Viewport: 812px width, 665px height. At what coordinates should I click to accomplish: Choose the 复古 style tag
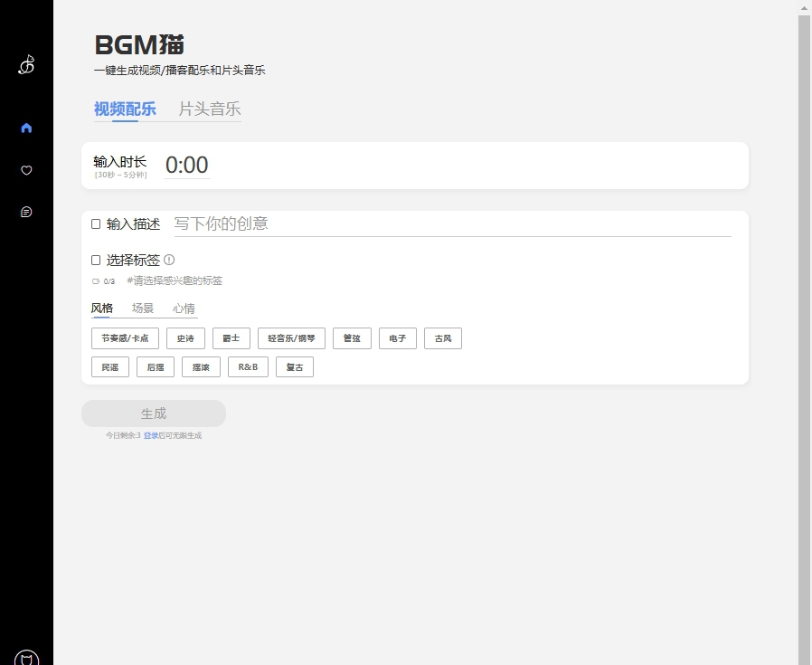295,367
